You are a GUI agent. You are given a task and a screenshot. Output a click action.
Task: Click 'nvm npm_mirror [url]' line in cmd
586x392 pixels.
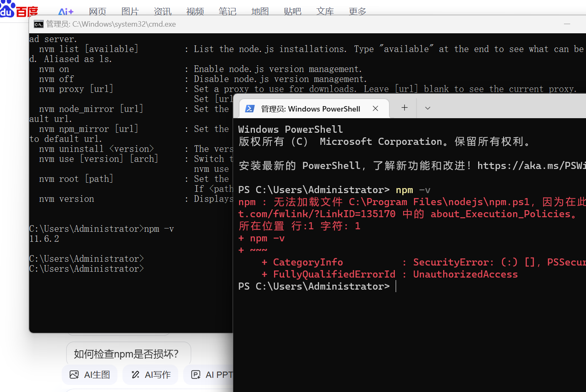[89, 129]
